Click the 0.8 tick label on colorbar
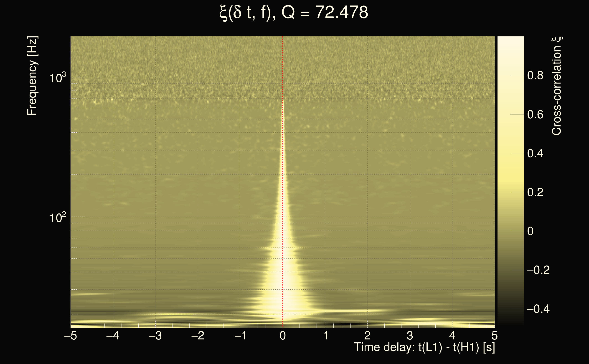This screenshot has width=589, height=364. click(535, 76)
